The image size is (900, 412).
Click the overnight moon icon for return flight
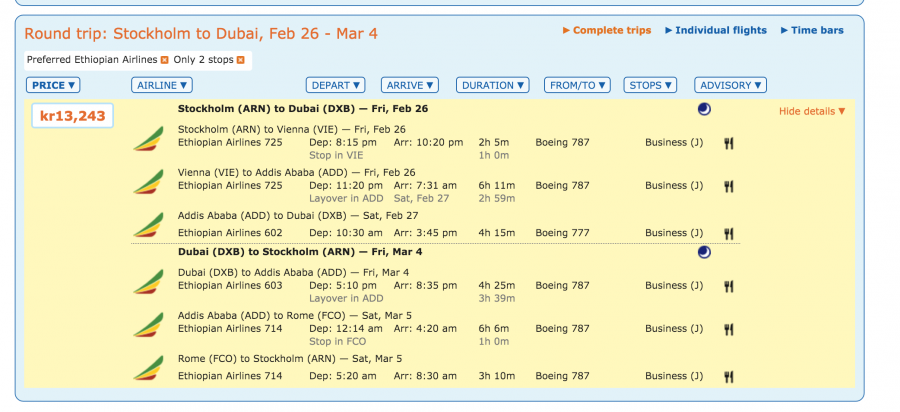[x=704, y=253]
